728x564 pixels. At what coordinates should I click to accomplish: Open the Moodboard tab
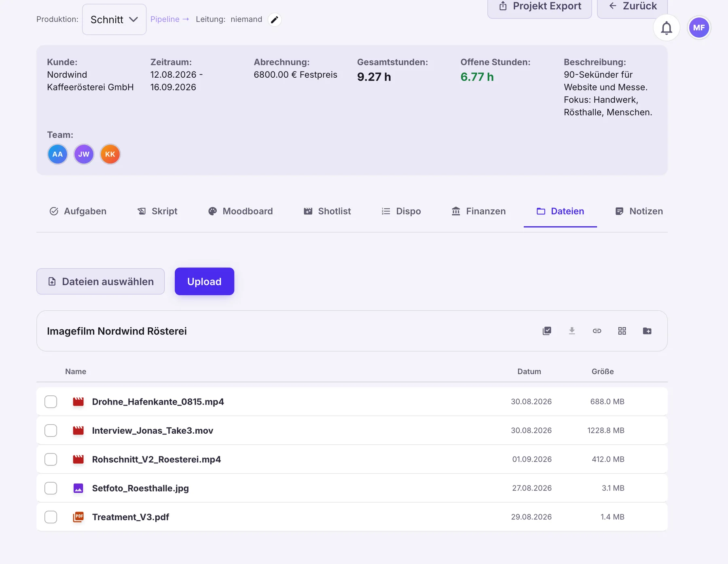[240, 211]
